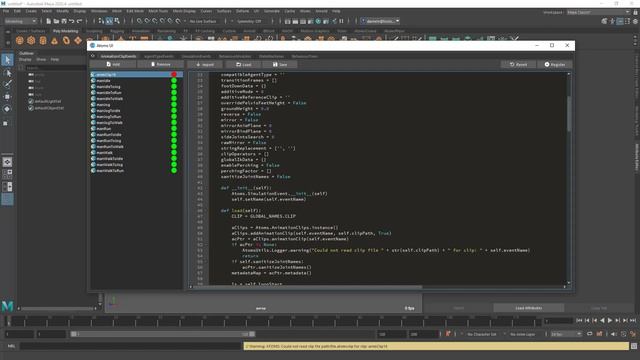Play the timeline forward

610,320
